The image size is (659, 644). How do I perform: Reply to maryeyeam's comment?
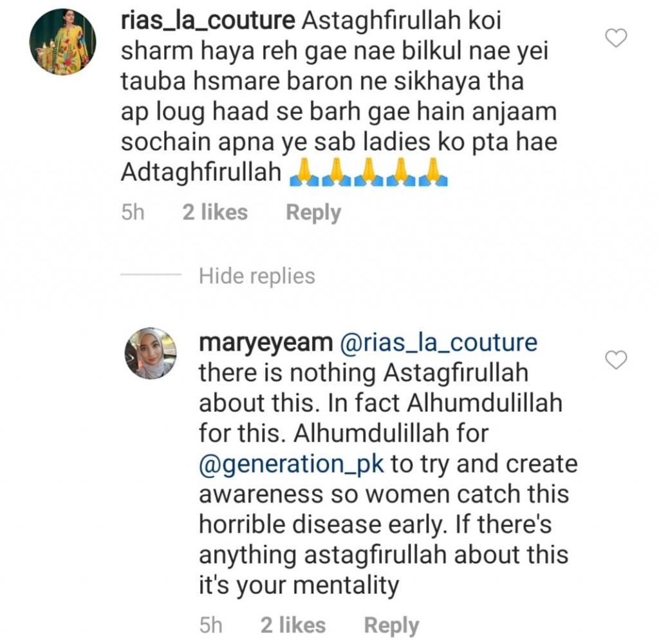pos(391,625)
